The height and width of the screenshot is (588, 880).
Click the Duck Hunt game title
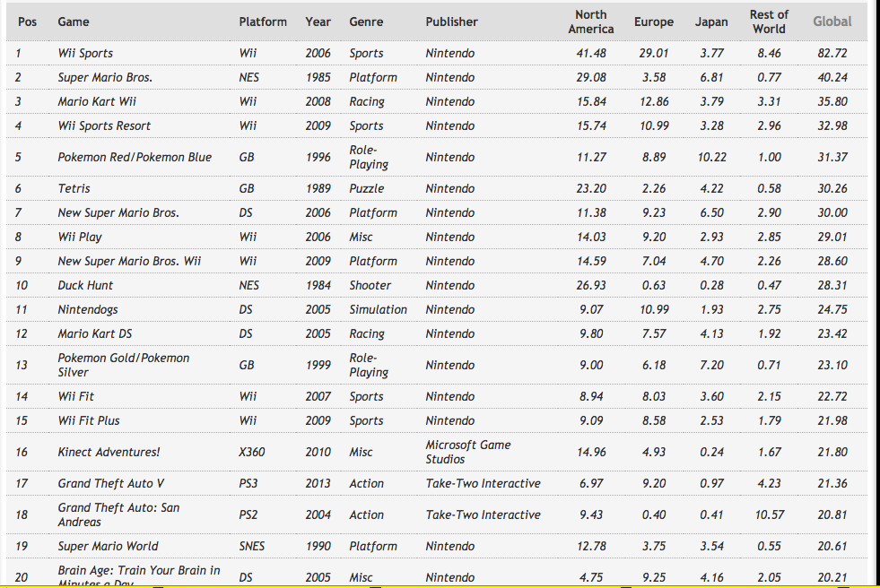[x=85, y=286]
